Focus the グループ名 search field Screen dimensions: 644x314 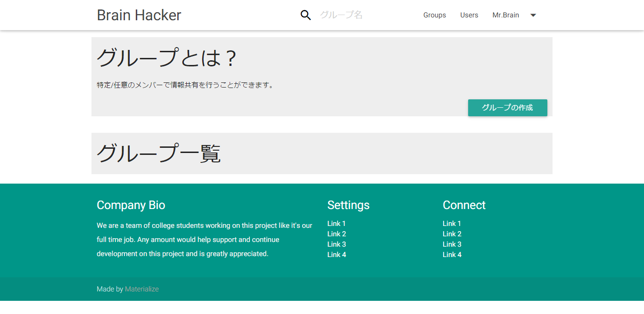click(x=363, y=15)
